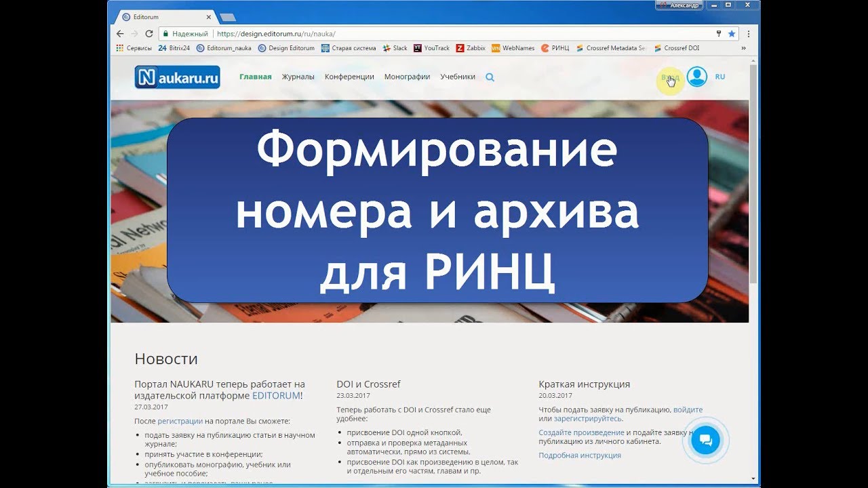Open Chrome three-dot menu

pos(749,33)
